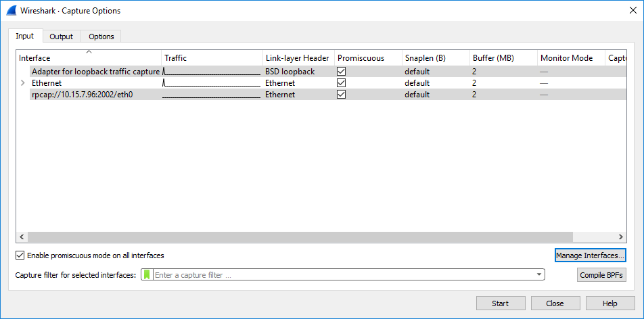Click the loopback adapter traffic sparkline
Screen dimensions: 644x319
[212, 72]
